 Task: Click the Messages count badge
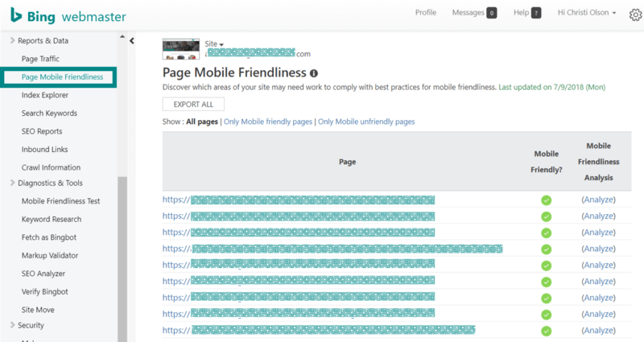(492, 13)
